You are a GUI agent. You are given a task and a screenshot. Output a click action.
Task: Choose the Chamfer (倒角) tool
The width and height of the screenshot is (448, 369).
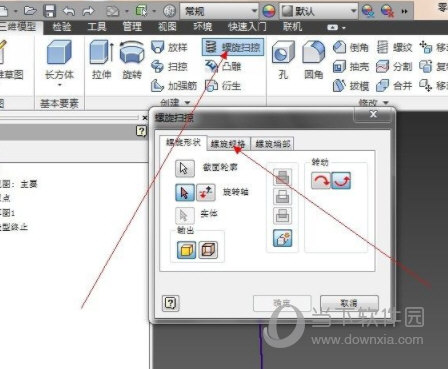pyautogui.click(x=351, y=47)
